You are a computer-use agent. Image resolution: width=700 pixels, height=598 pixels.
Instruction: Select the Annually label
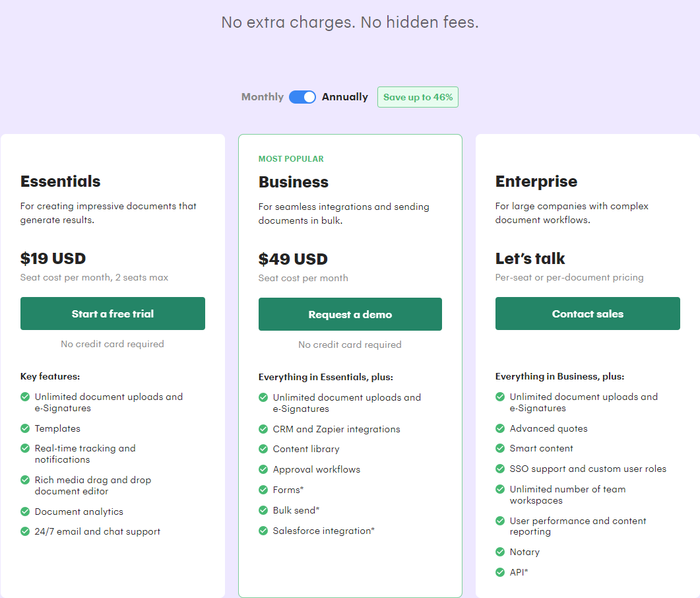pos(345,96)
